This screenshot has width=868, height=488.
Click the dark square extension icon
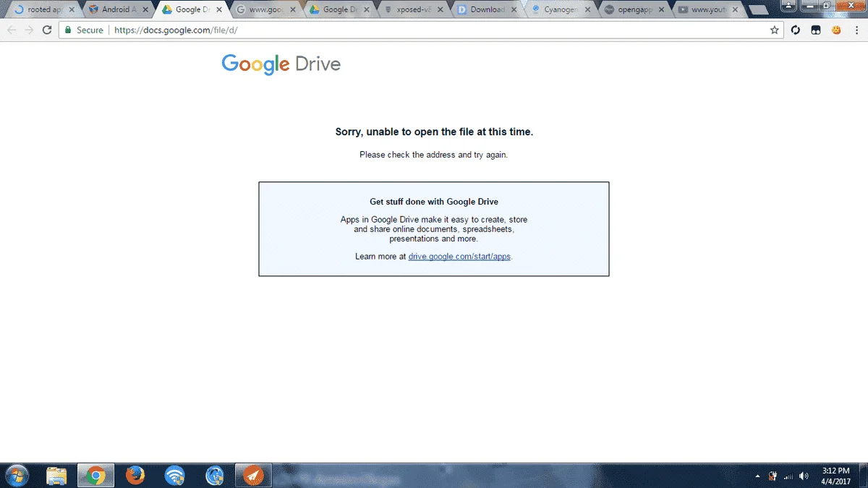(x=816, y=30)
